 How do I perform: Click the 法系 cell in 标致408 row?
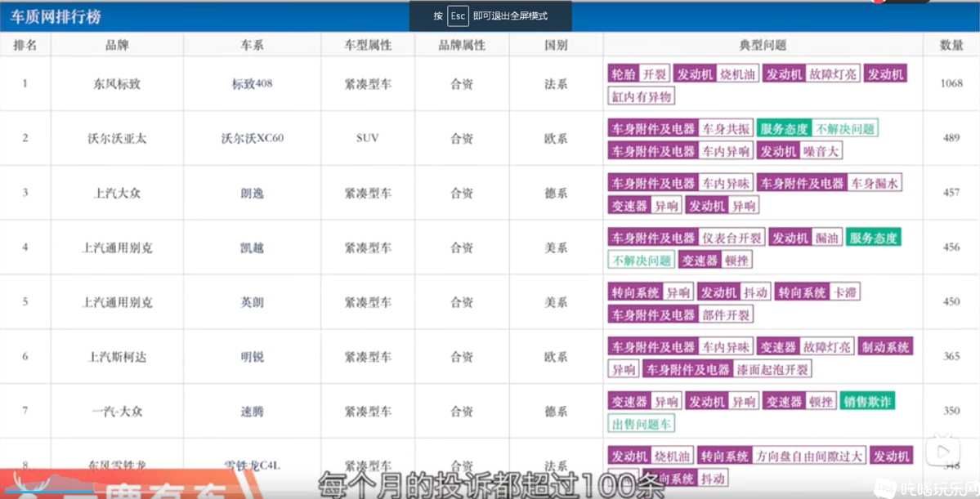pos(556,84)
